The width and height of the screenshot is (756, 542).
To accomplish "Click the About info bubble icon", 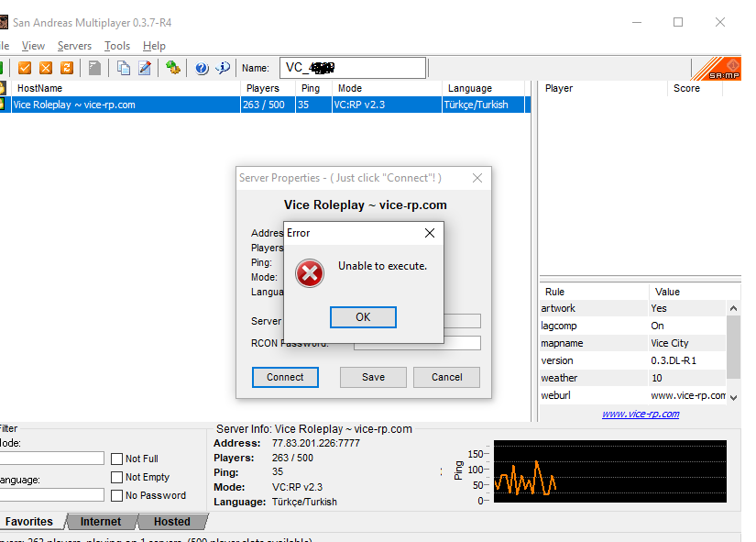I will 223,68.
